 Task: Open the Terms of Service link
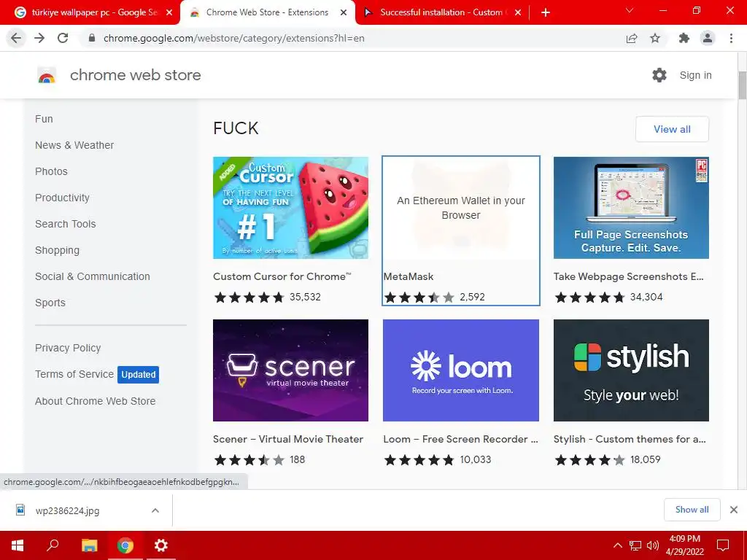click(x=74, y=374)
